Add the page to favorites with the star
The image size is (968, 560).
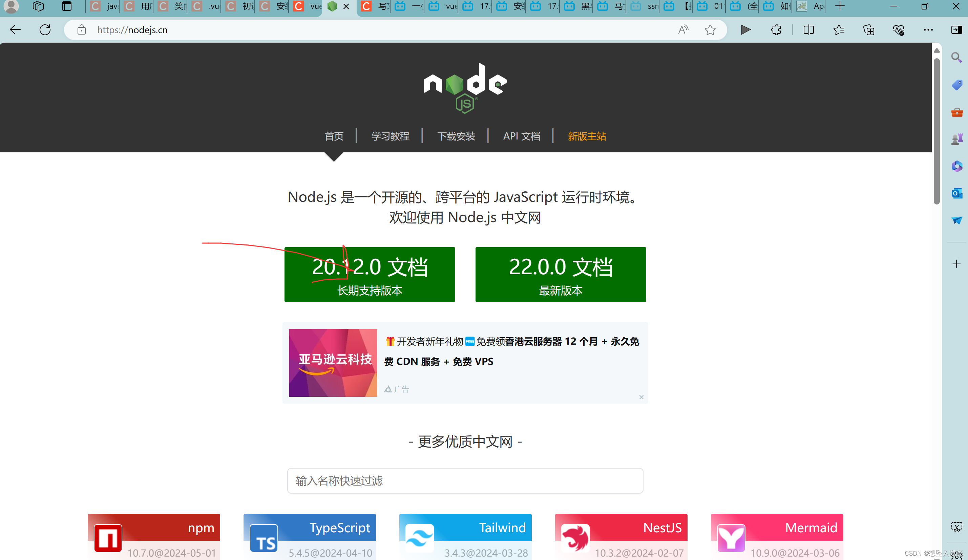point(710,29)
